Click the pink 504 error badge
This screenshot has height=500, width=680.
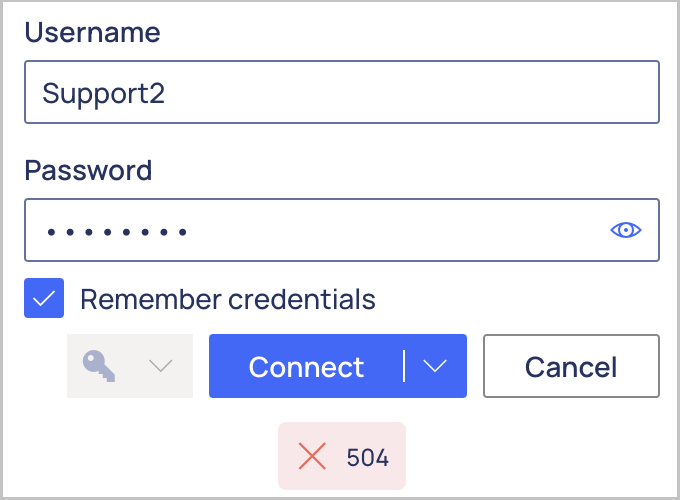tap(342, 456)
